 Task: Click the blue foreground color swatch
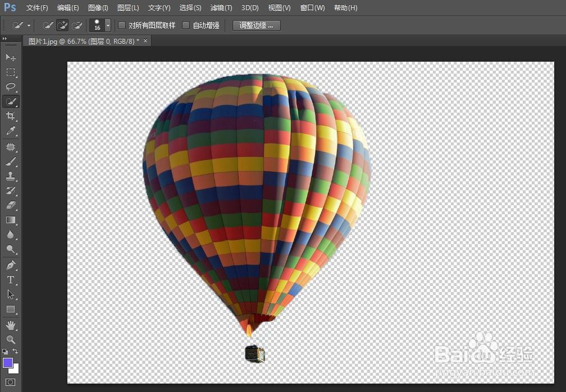tap(7, 362)
